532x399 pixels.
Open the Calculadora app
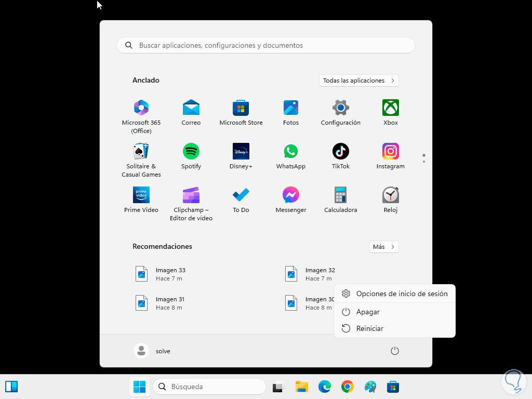click(x=341, y=200)
